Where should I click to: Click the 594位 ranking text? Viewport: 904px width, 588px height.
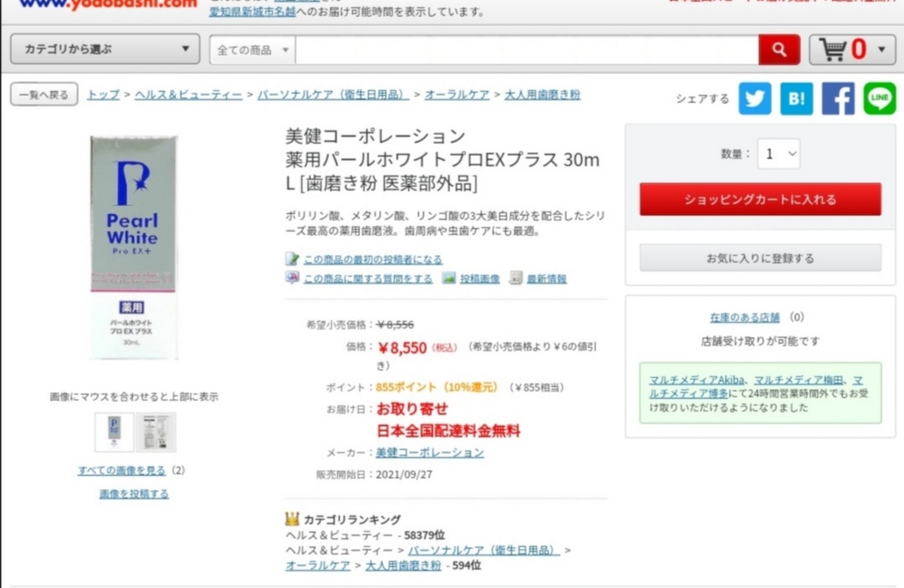pos(467,565)
